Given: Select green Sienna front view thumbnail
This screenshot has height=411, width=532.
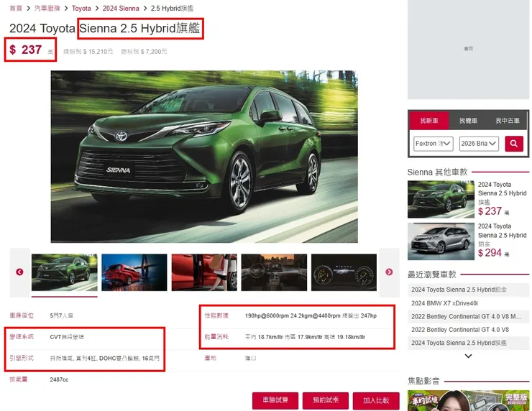Looking at the screenshot, I should (x=65, y=272).
